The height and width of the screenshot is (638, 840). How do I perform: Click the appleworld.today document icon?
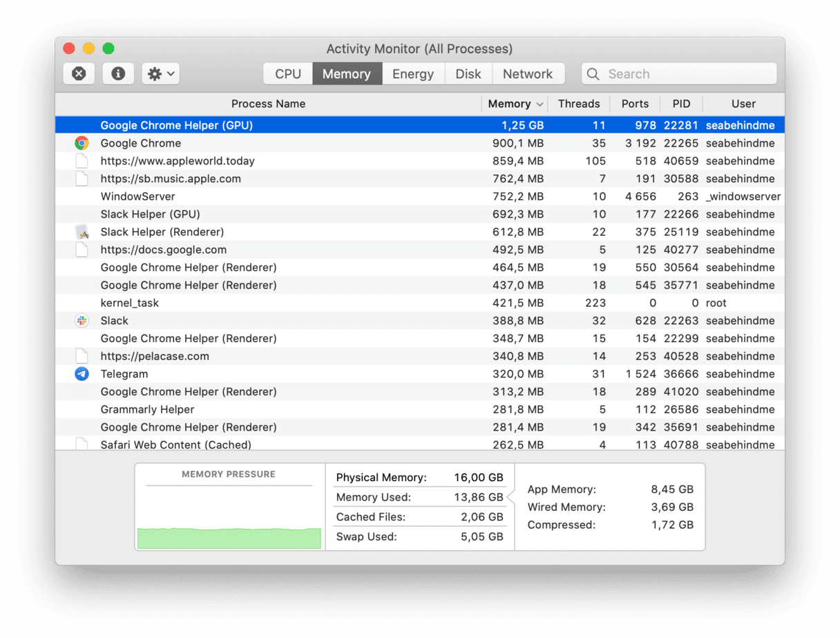(x=82, y=161)
